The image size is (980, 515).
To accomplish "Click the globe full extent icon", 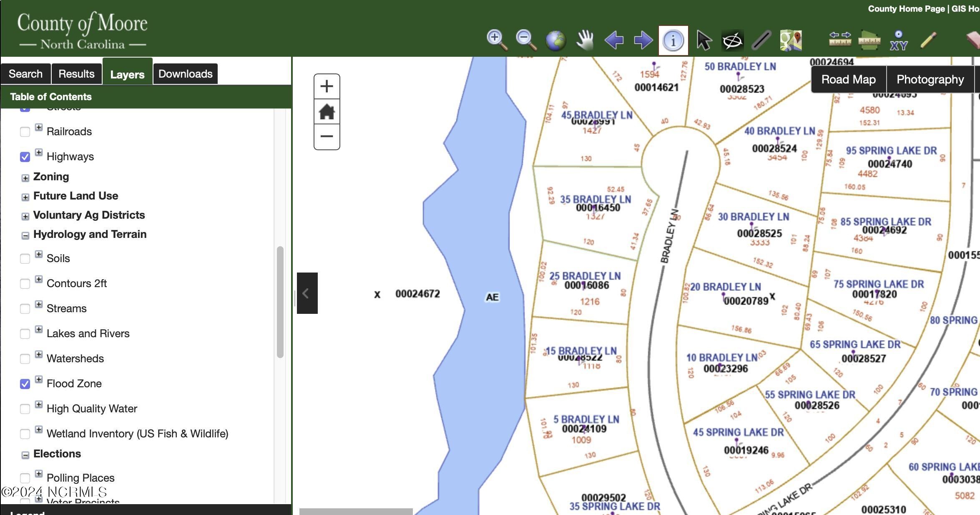I will 555,40.
